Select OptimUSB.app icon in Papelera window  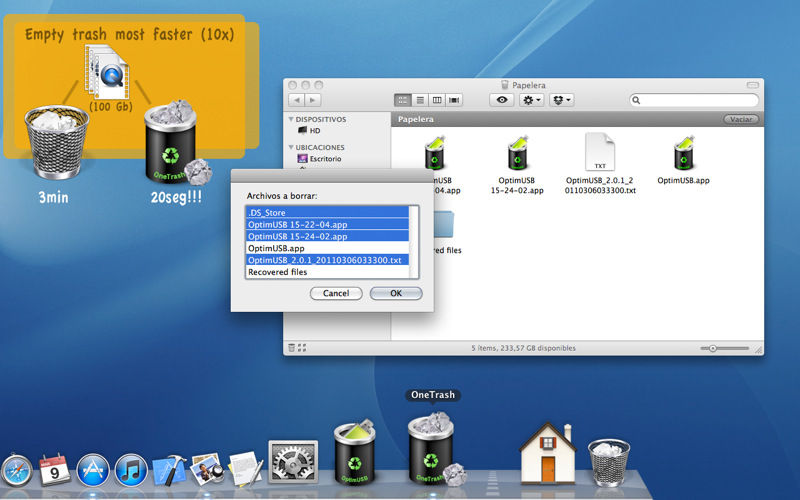(x=684, y=153)
